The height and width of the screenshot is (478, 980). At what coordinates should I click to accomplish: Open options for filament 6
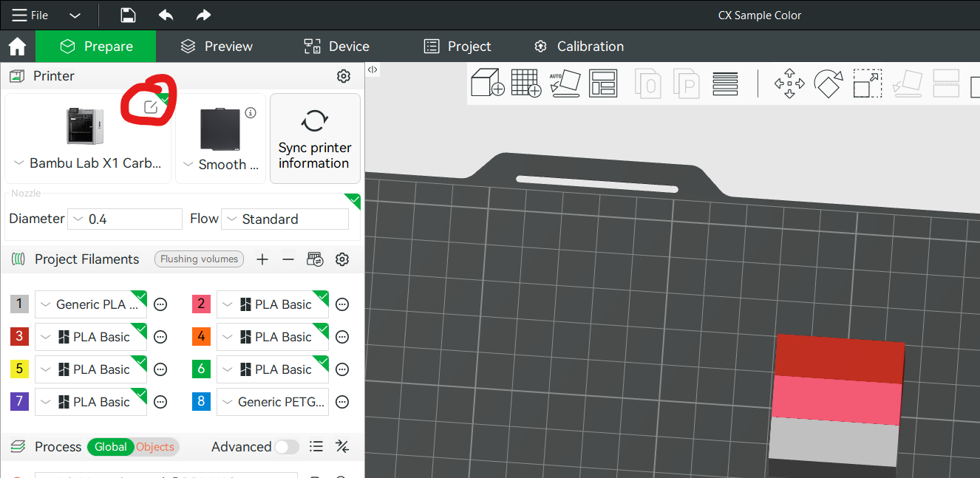[342, 369]
